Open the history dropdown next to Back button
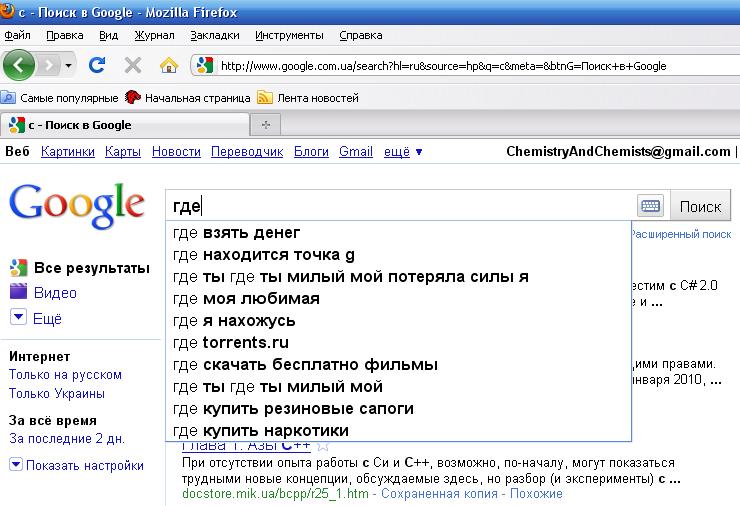 tap(68, 66)
